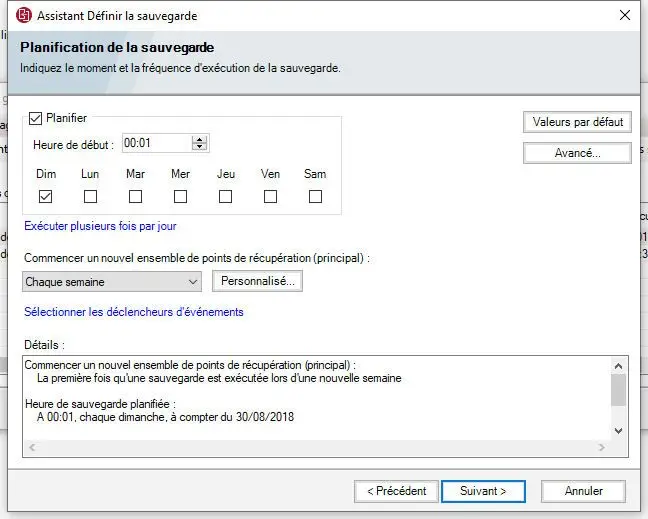This screenshot has height=519, width=648.
Task: Click the Détails scroll down arrow
Action: [x=618, y=431]
